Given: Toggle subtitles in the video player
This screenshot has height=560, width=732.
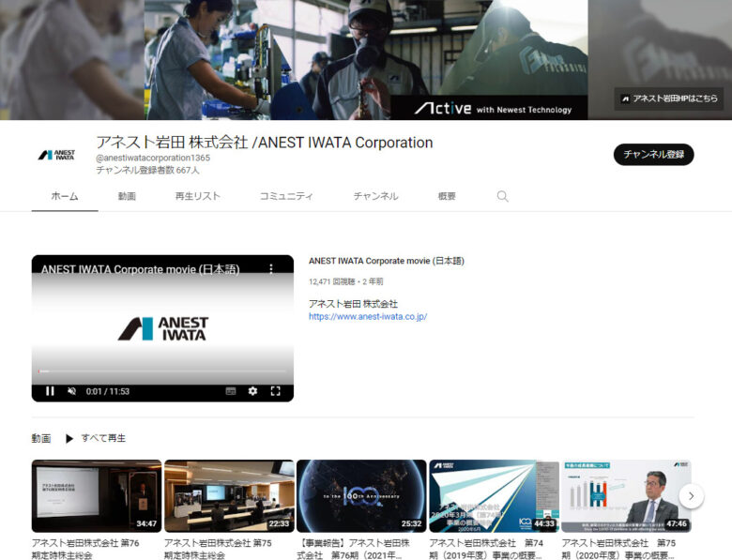Looking at the screenshot, I should 231,391.
